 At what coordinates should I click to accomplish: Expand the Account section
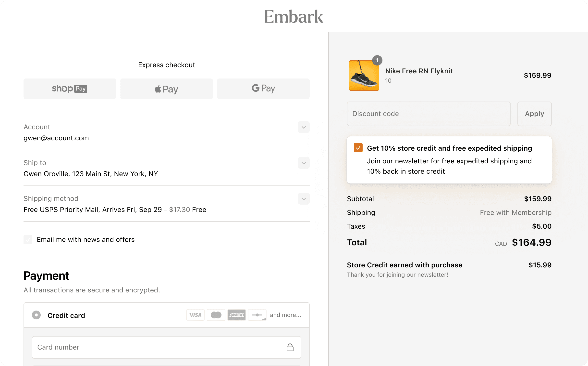click(303, 127)
